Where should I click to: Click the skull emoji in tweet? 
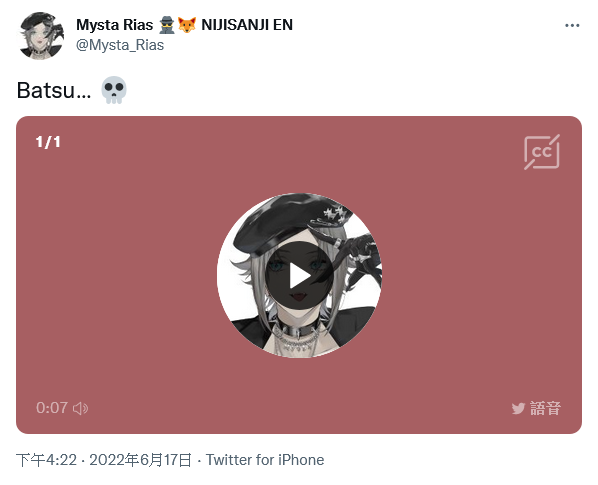[x=114, y=90]
